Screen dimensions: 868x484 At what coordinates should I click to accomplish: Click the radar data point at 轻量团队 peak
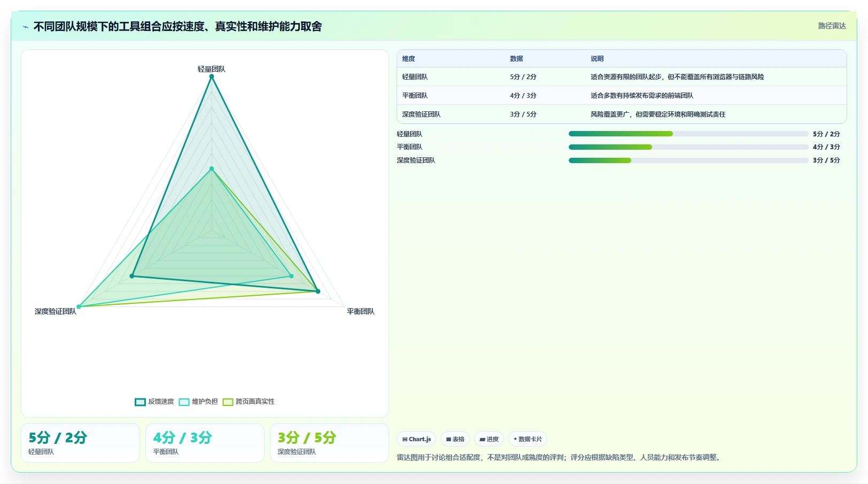click(x=212, y=76)
